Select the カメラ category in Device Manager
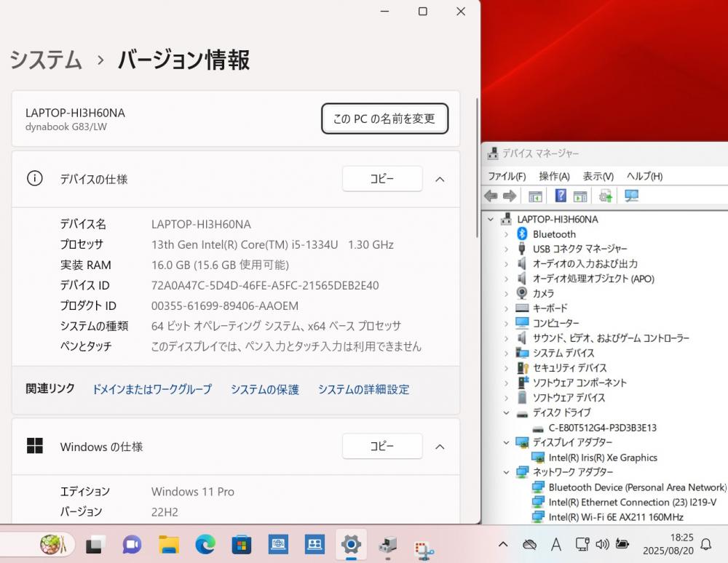The image size is (728, 563). pos(543,294)
